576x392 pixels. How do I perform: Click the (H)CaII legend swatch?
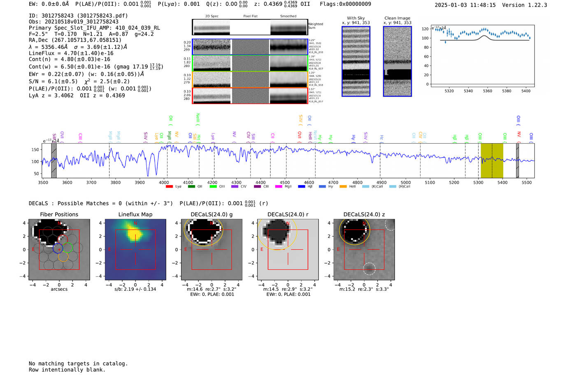pyautogui.click(x=393, y=187)
